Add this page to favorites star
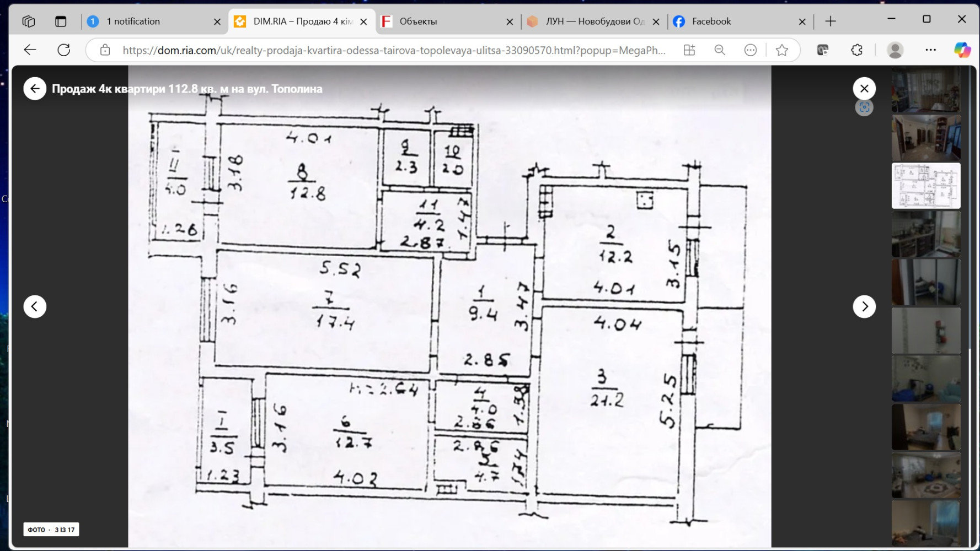 pyautogui.click(x=782, y=50)
